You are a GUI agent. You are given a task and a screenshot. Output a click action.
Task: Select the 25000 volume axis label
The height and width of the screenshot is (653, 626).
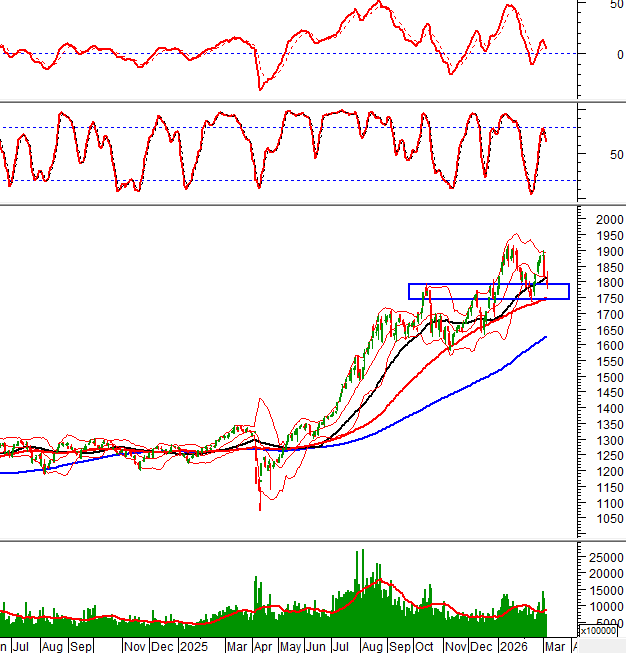[605, 557]
